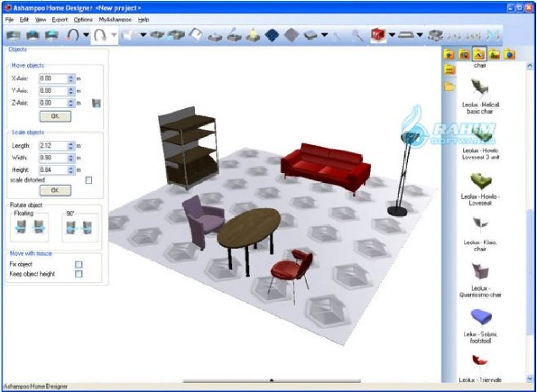Screen dimensions: 537x392
Task: Open the dropdown arrow after the flat bar icon
Action: (x=420, y=35)
